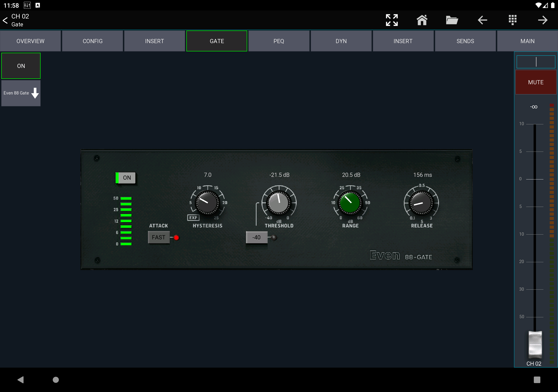The width and height of the screenshot is (558, 392).
Task: Open the CONFIG tab
Action: point(92,41)
